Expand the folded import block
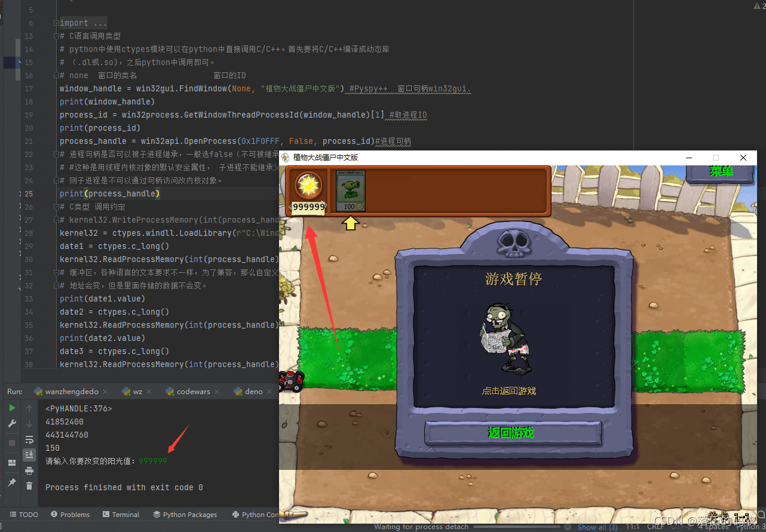 coord(56,23)
